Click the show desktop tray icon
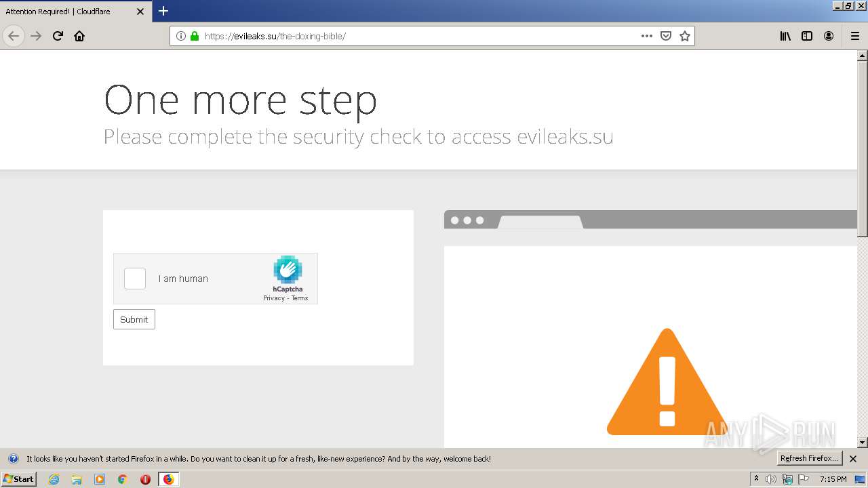 tap(861, 479)
